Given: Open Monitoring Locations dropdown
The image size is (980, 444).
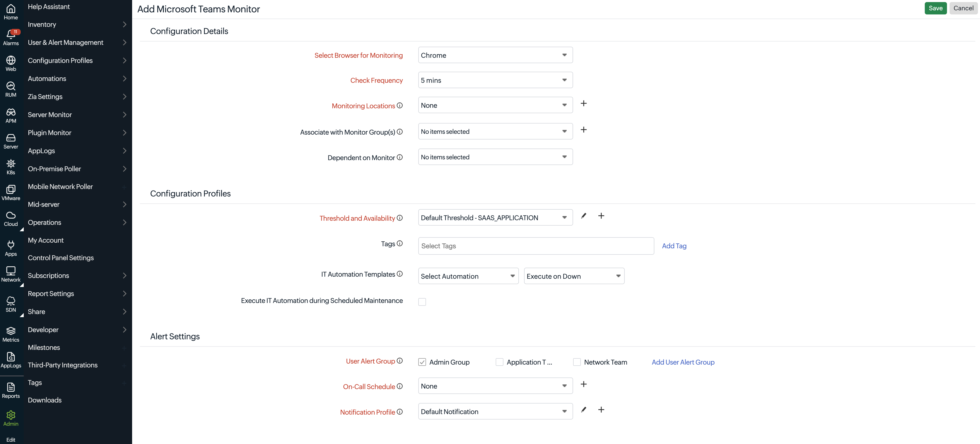Looking at the screenshot, I should (x=495, y=105).
